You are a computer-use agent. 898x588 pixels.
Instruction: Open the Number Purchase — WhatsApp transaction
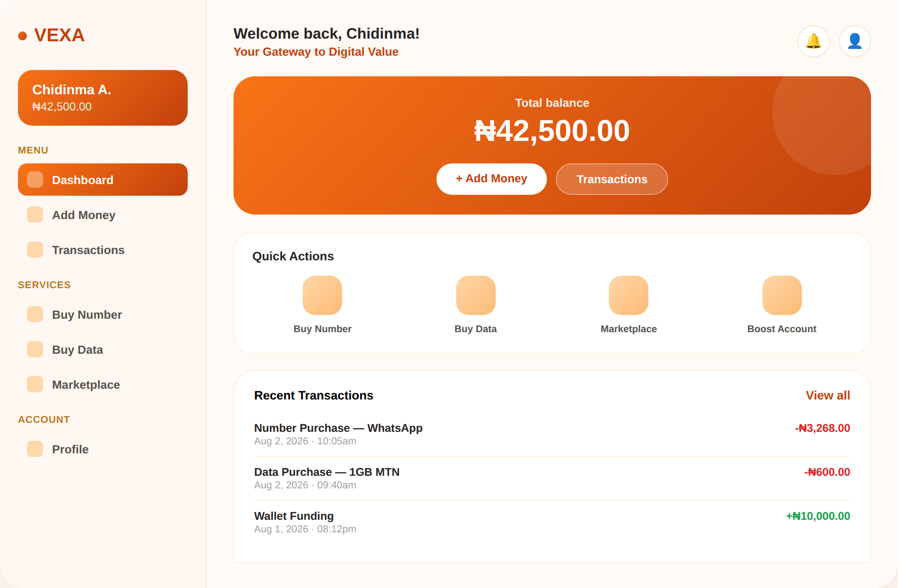[x=552, y=434]
